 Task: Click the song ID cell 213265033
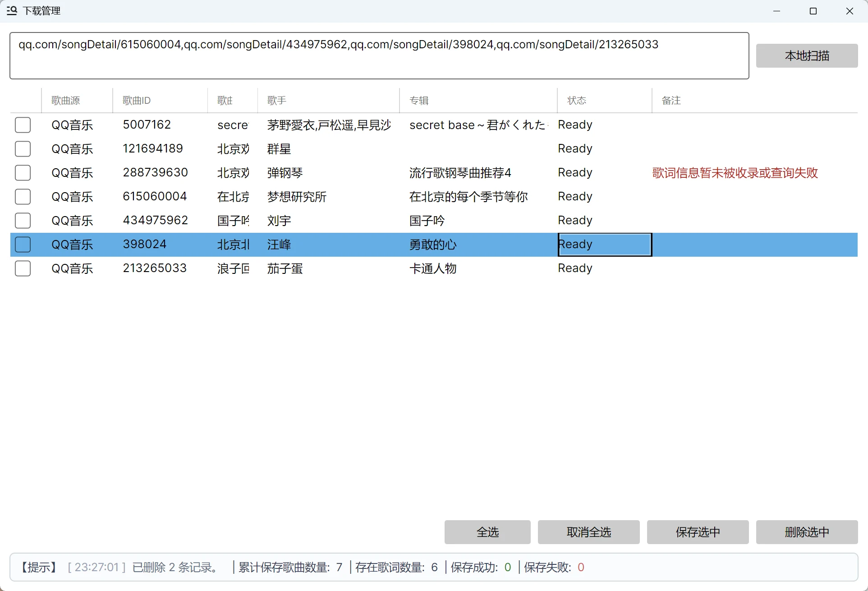click(155, 268)
